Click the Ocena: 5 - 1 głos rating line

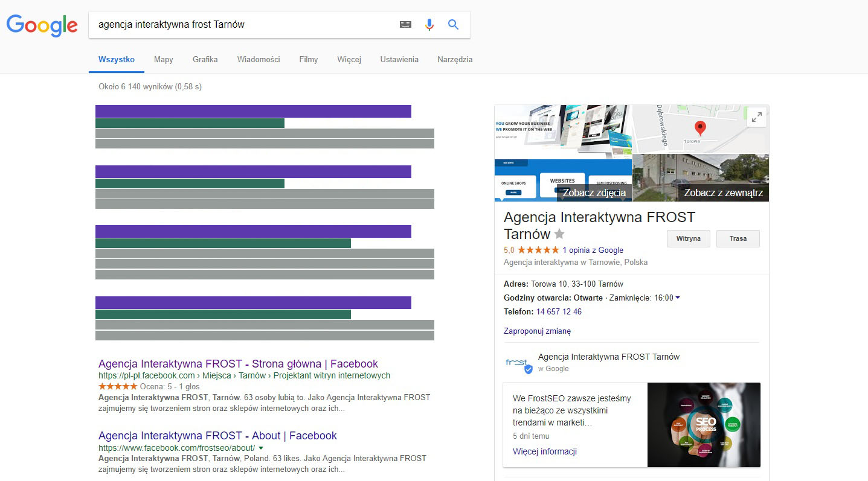click(149, 386)
